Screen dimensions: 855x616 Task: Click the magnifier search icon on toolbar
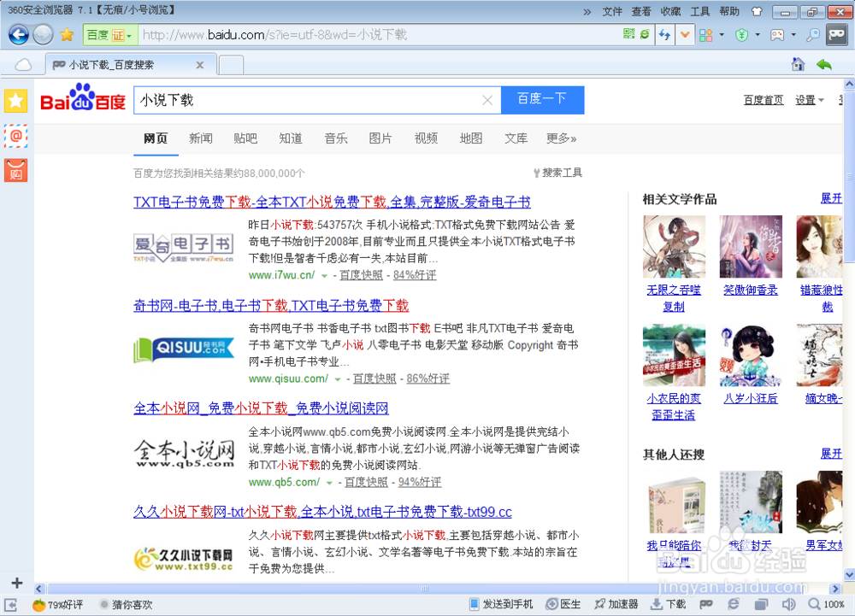point(813,35)
